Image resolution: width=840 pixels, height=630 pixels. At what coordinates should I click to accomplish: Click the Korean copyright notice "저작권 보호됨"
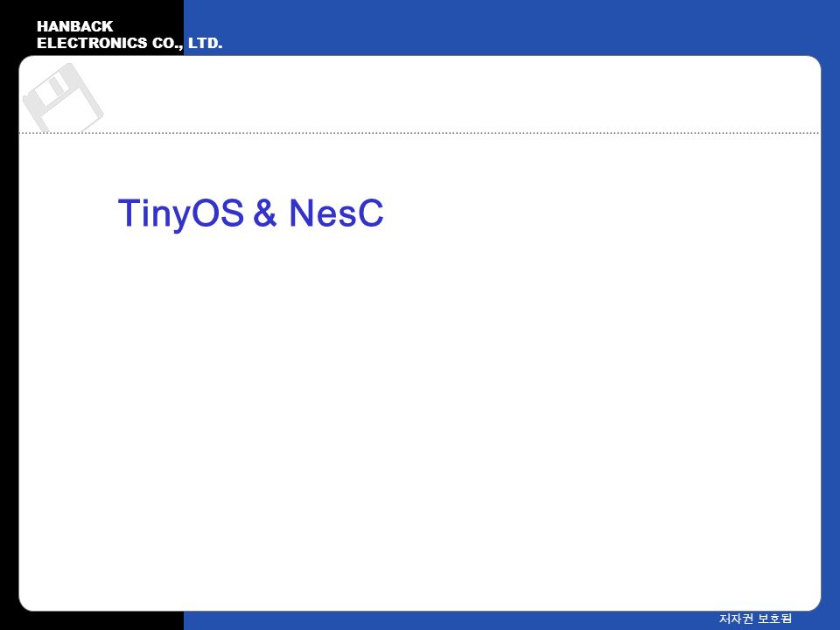[x=755, y=619]
